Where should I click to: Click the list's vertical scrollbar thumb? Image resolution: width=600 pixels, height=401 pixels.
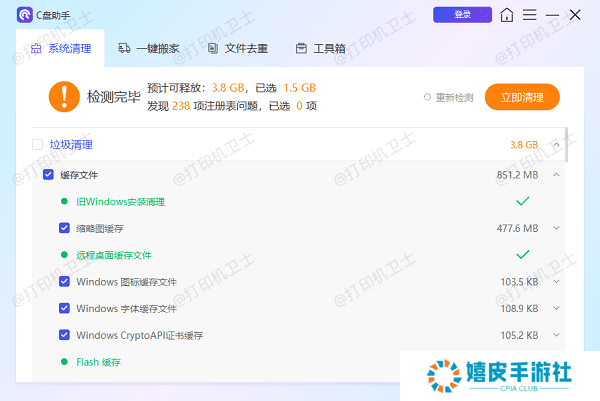[x=566, y=145]
